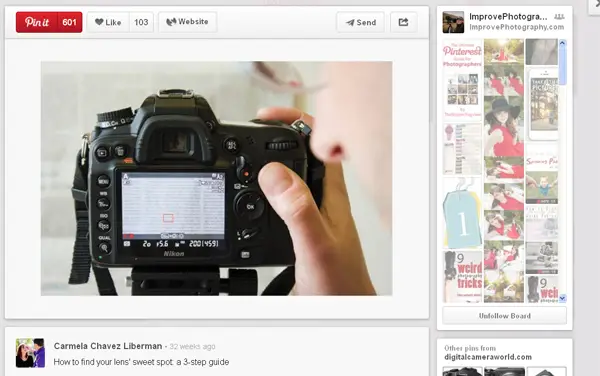Click the globe icon in Website button

(x=171, y=22)
